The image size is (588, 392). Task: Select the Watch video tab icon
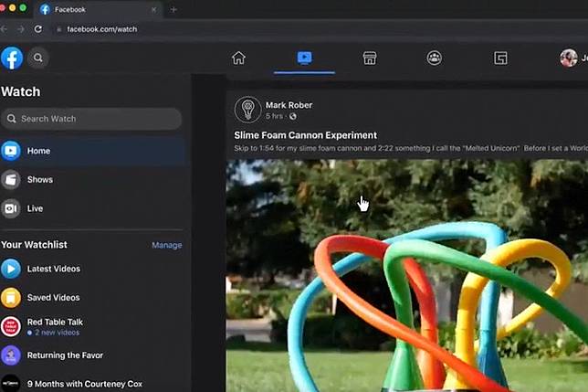304,58
